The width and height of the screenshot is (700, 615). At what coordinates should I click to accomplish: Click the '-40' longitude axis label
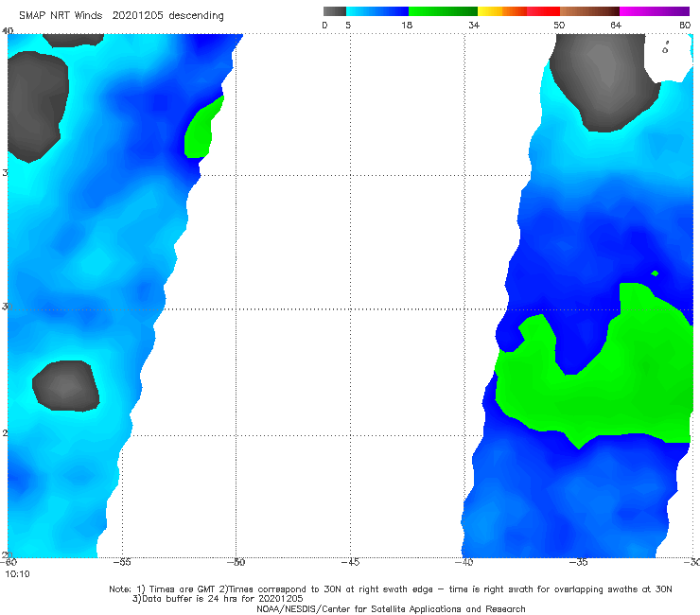point(464,562)
